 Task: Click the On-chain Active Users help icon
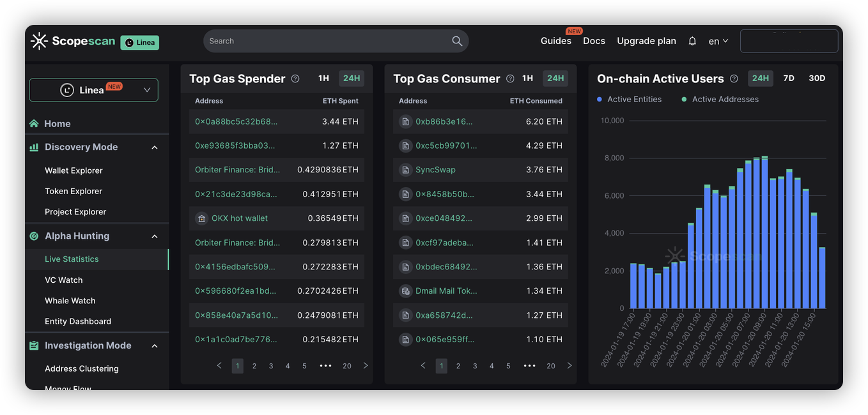point(734,79)
